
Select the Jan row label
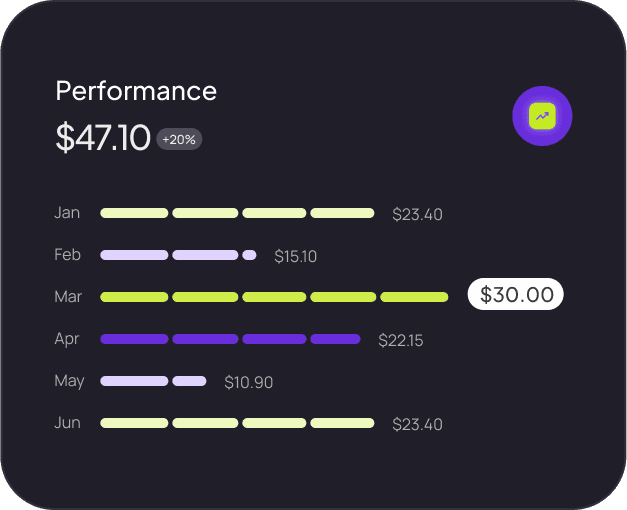pos(67,212)
